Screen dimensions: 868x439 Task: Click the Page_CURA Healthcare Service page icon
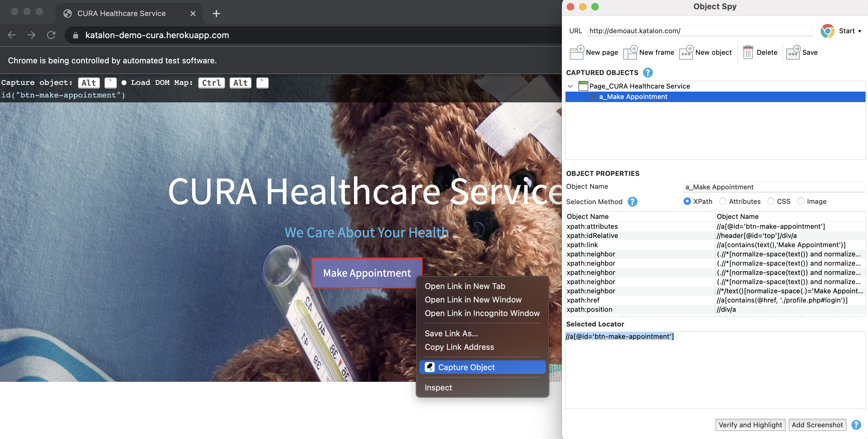point(583,86)
